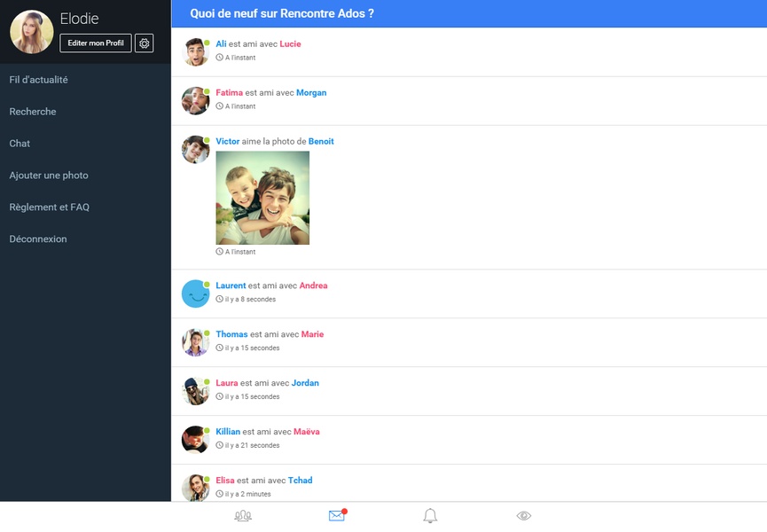
Task: Open Maëva's profile link
Action: (307, 432)
